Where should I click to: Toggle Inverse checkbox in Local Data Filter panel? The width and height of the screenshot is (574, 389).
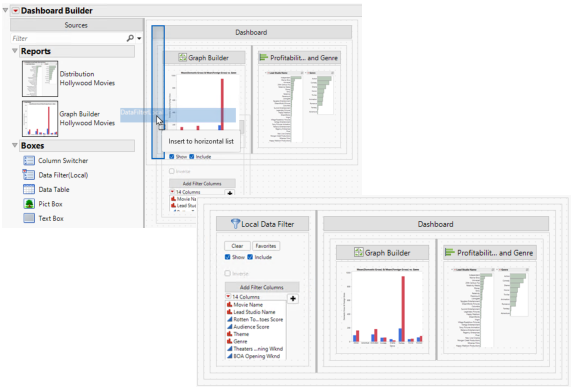(x=227, y=273)
